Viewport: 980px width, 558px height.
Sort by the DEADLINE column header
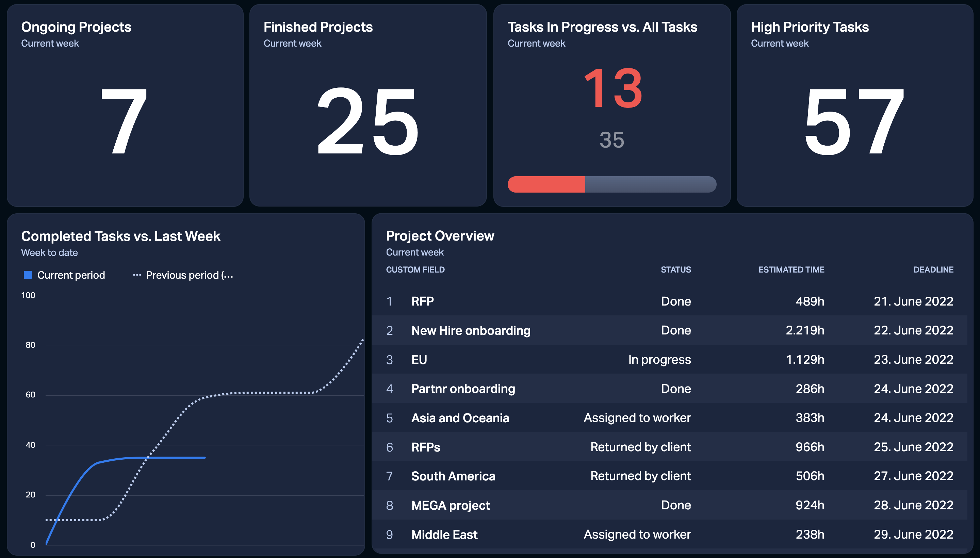point(933,269)
